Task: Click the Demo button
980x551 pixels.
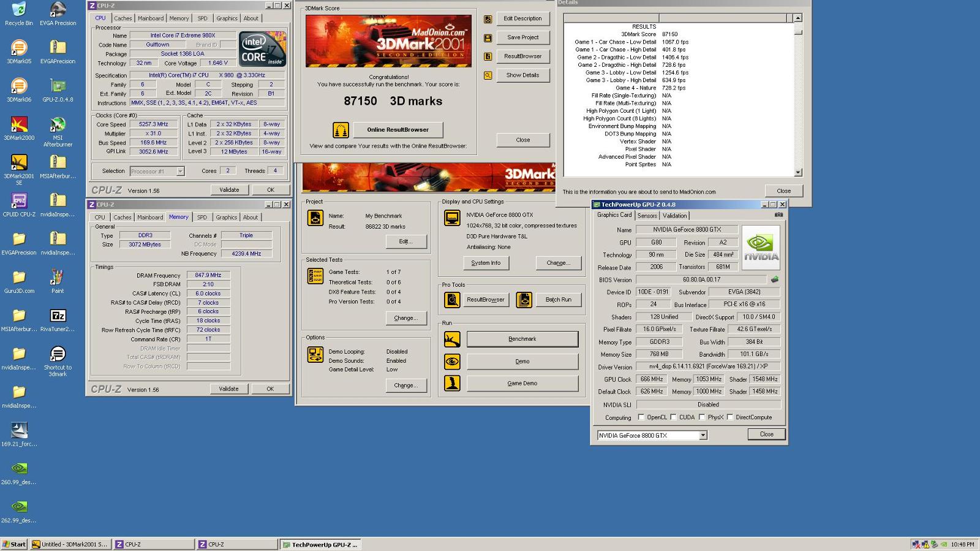Action: [x=522, y=362]
